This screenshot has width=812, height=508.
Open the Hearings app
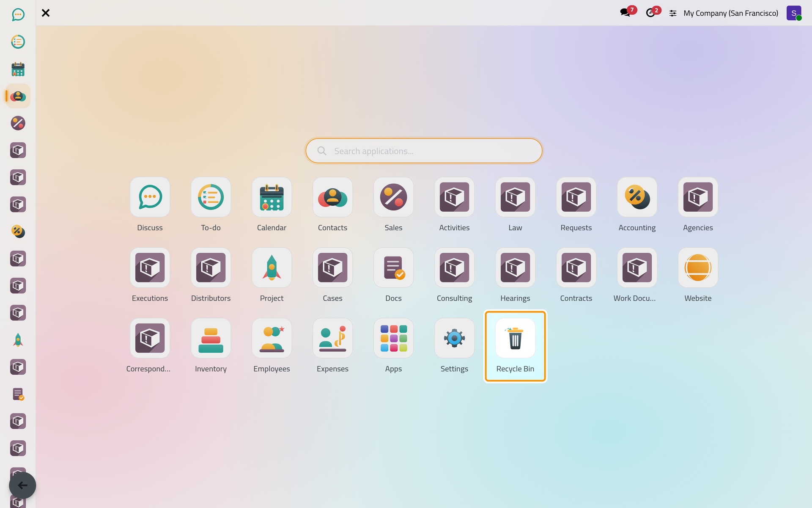(x=515, y=268)
